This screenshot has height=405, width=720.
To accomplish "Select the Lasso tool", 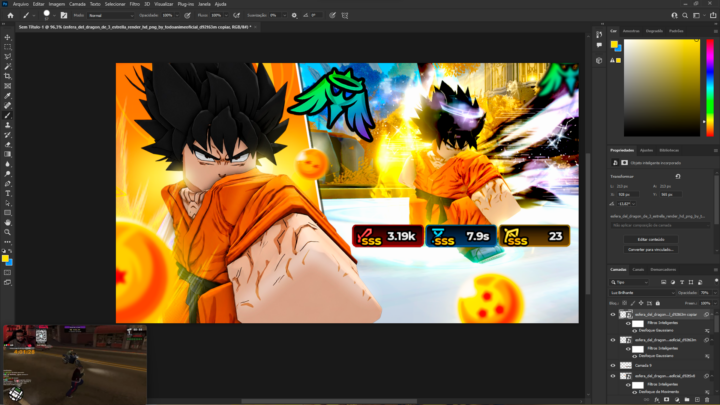I will tap(7, 56).
